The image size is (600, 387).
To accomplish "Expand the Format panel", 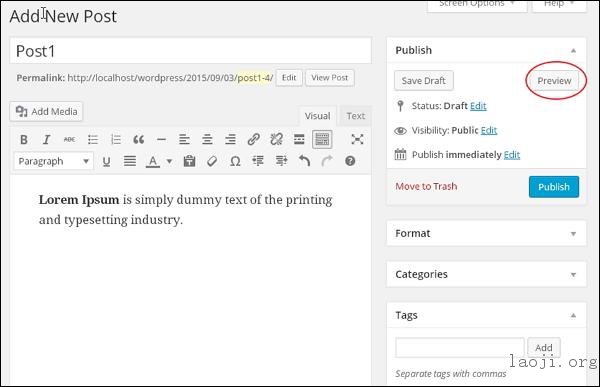I will (x=573, y=234).
